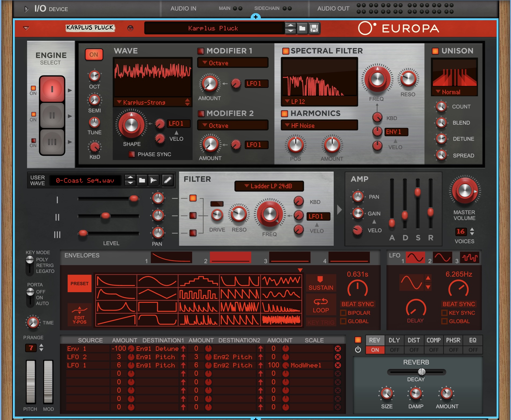The image size is (511, 420).
Task: Open the Modifier 2 Octave dropdown
Action: pos(233,125)
